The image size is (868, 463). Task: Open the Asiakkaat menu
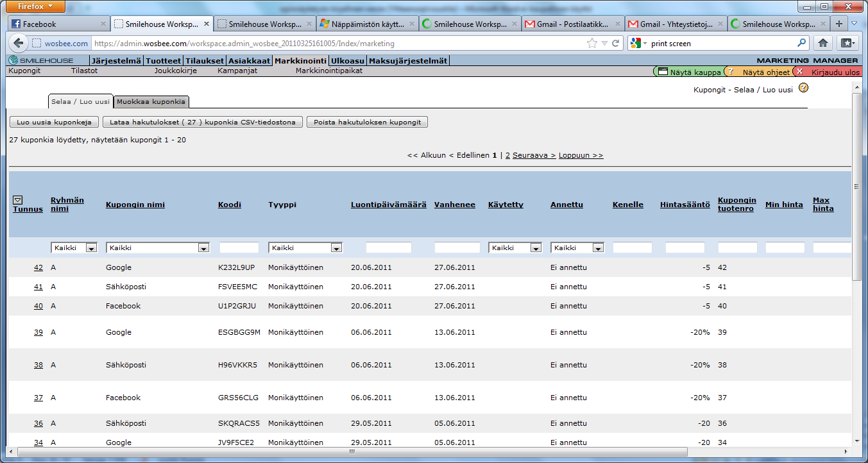point(250,61)
